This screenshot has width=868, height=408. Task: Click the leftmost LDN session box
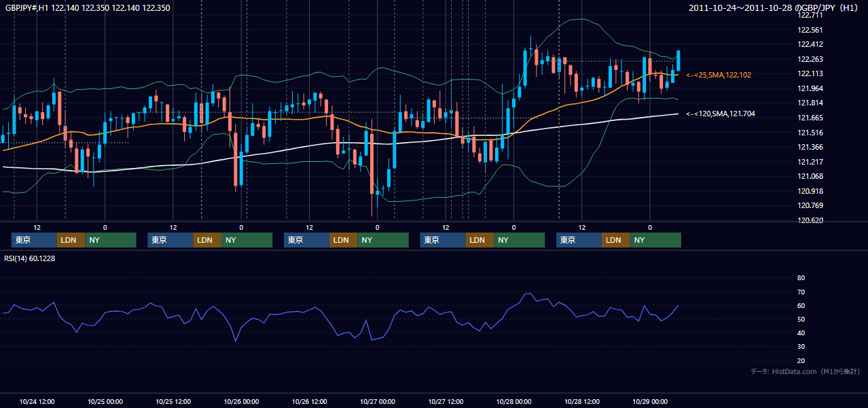point(71,240)
